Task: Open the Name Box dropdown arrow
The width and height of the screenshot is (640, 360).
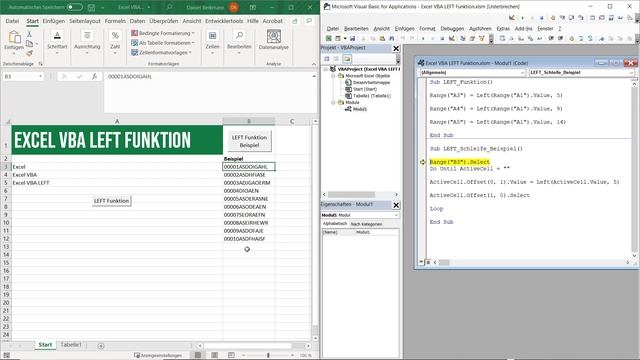Action: 40,76
